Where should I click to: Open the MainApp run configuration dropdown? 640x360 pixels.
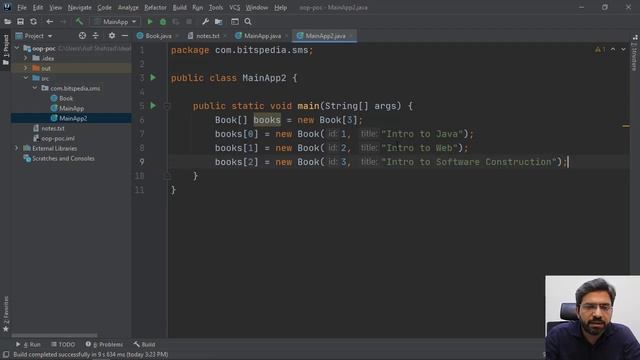click(116, 22)
